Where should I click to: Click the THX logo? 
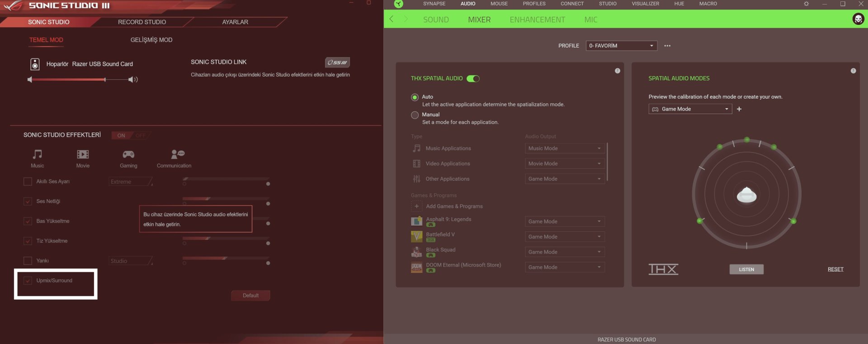pos(663,269)
